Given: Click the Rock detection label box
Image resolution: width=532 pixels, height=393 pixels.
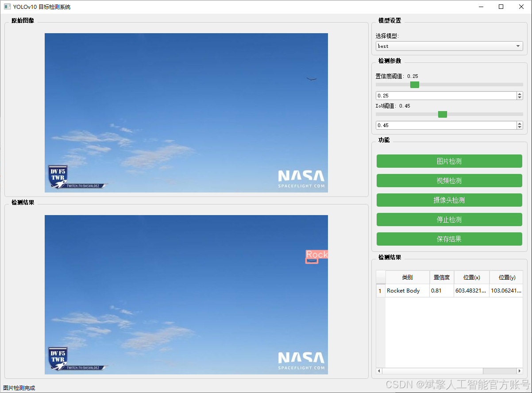Looking at the screenshot, I should (x=317, y=254).
